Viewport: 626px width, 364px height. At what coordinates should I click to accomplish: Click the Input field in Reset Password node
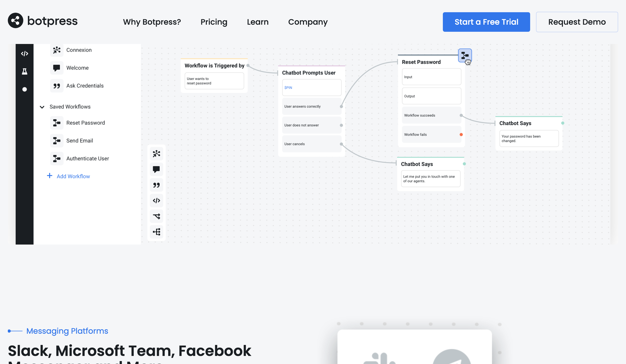coord(432,77)
